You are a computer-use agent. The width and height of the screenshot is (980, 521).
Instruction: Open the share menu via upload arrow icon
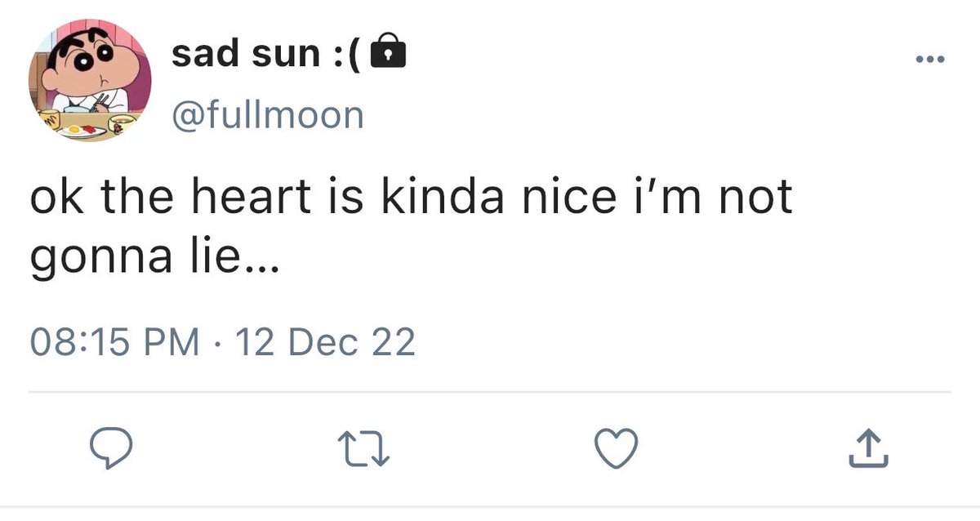coord(867,448)
